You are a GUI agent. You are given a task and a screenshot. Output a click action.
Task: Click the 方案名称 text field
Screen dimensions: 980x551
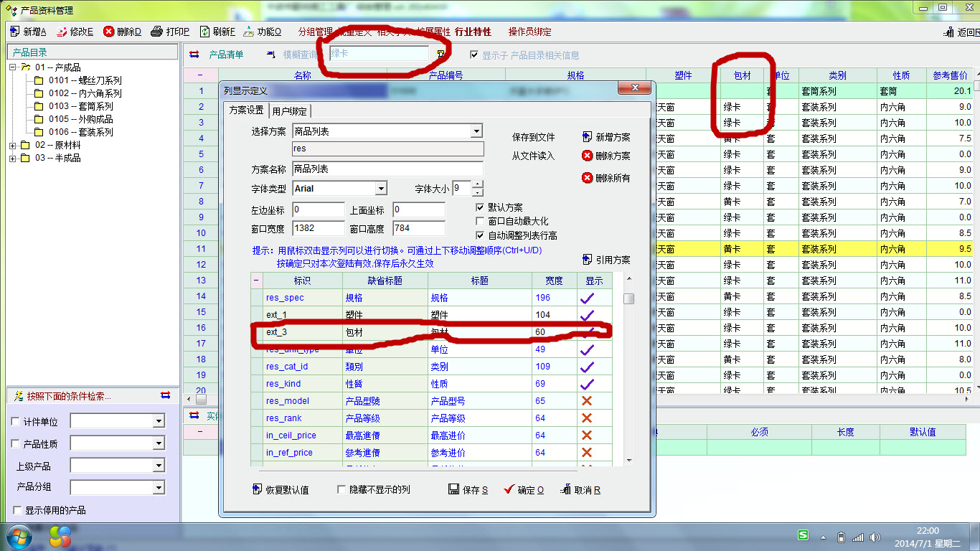(387, 169)
